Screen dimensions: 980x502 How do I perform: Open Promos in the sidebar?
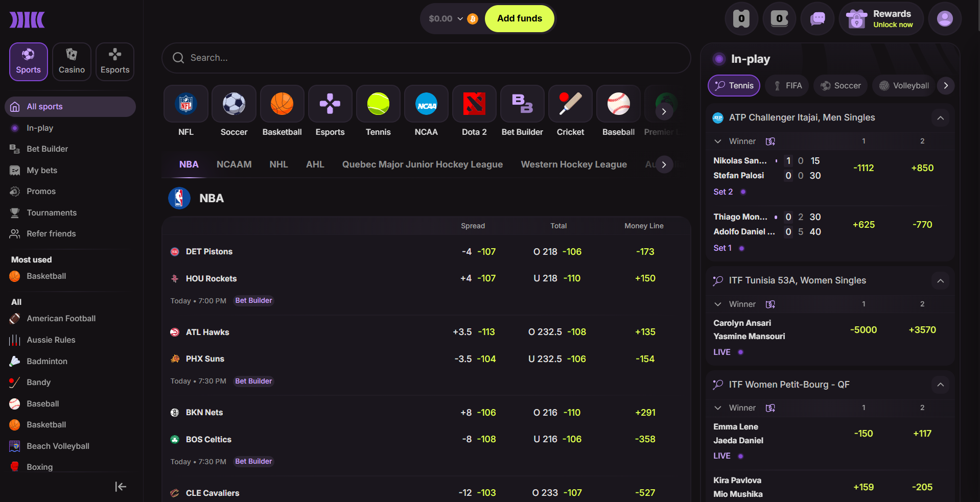pyautogui.click(x=41, y=192)
